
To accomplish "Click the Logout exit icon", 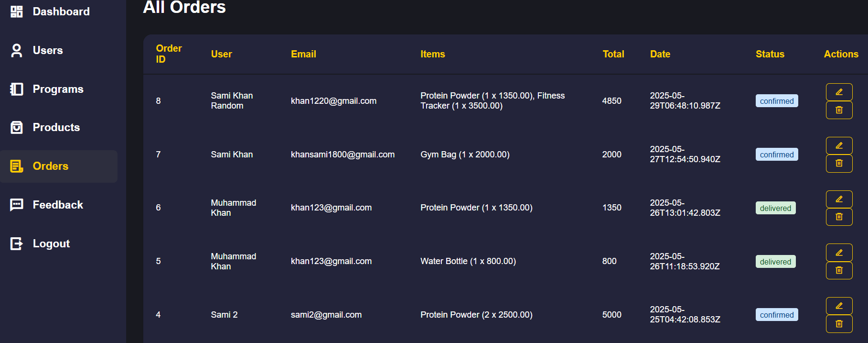I will (x=17, y=243).
